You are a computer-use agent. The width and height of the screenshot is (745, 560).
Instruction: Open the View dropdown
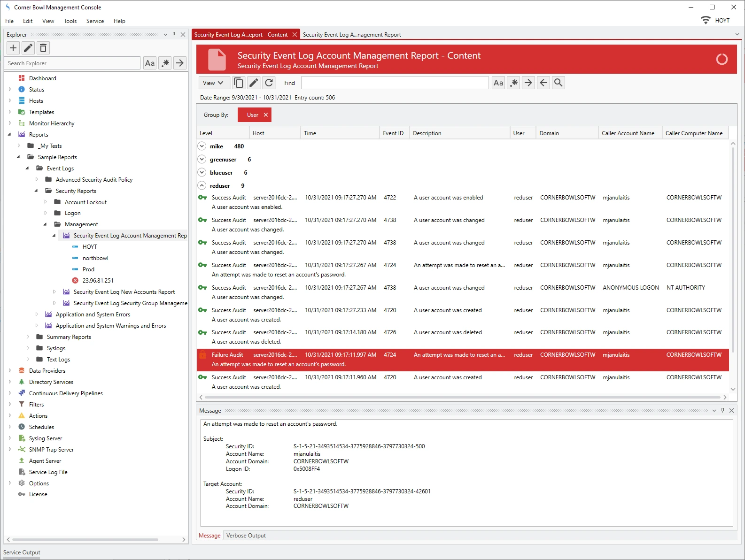click(x=214, y=83)
